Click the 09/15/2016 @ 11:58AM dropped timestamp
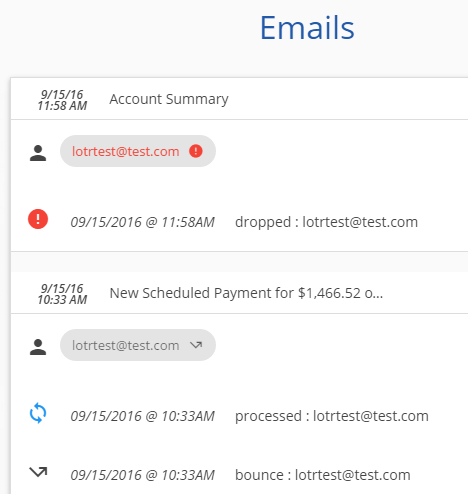Viewport: 468px width, 494px height. [x=142, y=222]
